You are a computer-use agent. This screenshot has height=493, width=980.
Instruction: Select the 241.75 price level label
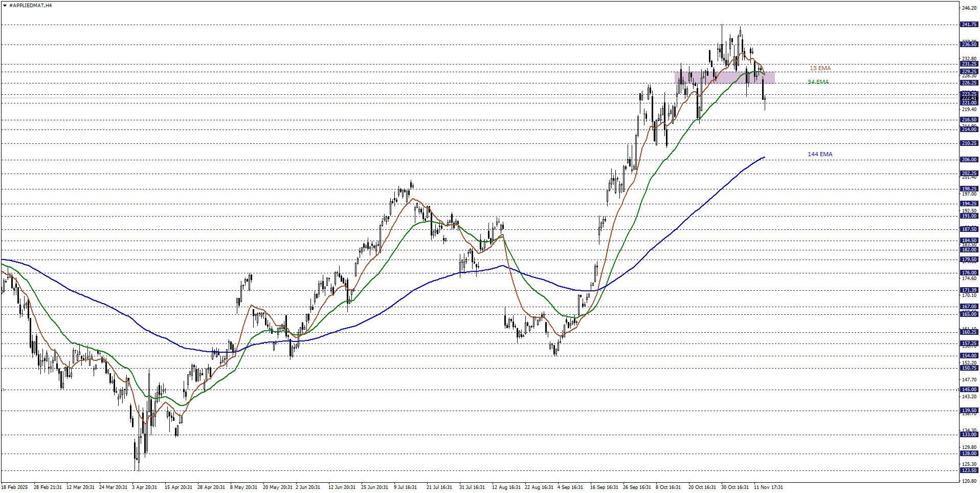click(x=969, y=24)
